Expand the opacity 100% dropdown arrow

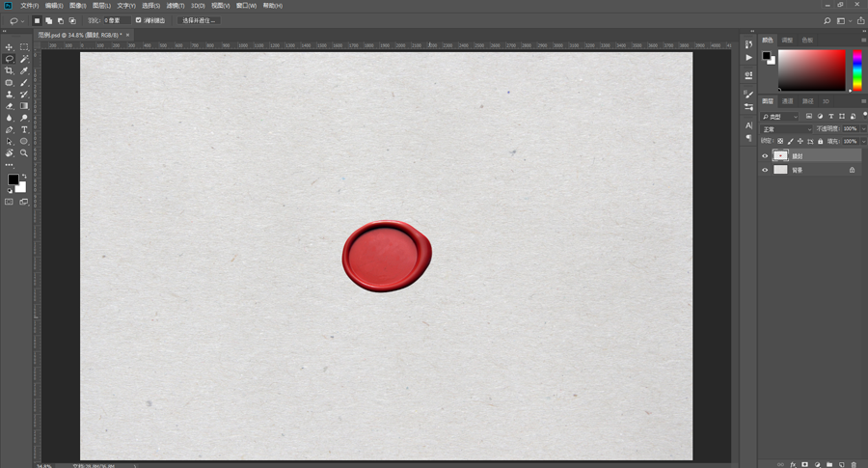[863, 129]
